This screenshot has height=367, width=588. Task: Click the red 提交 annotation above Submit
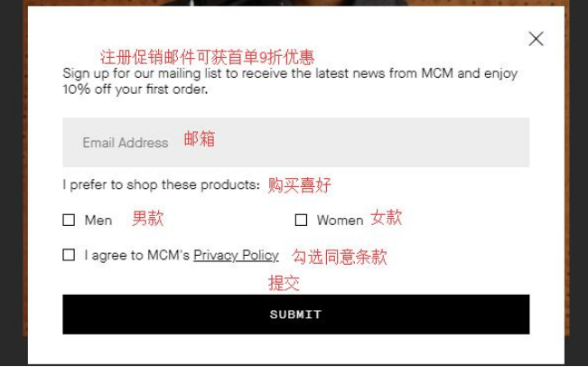coord(284,283)
